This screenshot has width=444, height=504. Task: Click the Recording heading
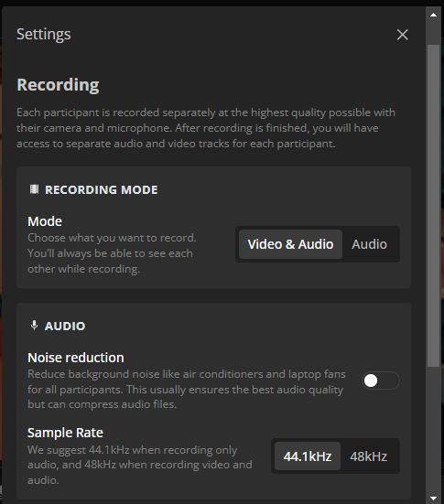pyautogui.click(x=58, y=85)
